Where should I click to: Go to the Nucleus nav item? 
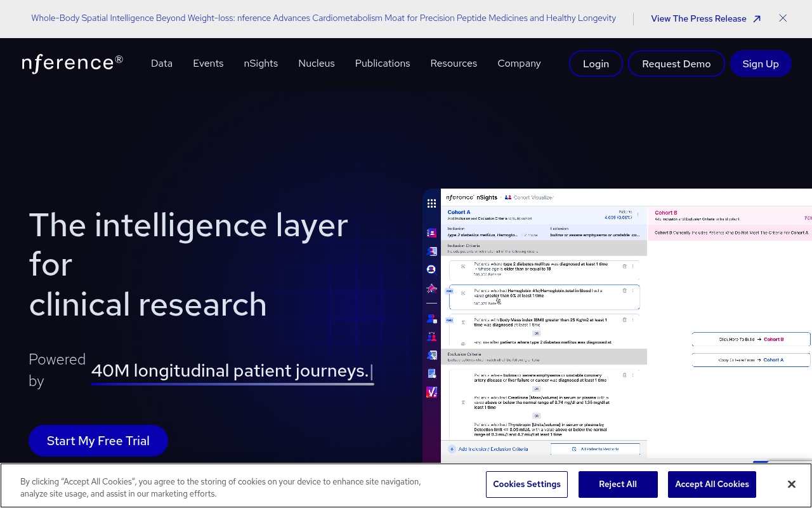317,63
